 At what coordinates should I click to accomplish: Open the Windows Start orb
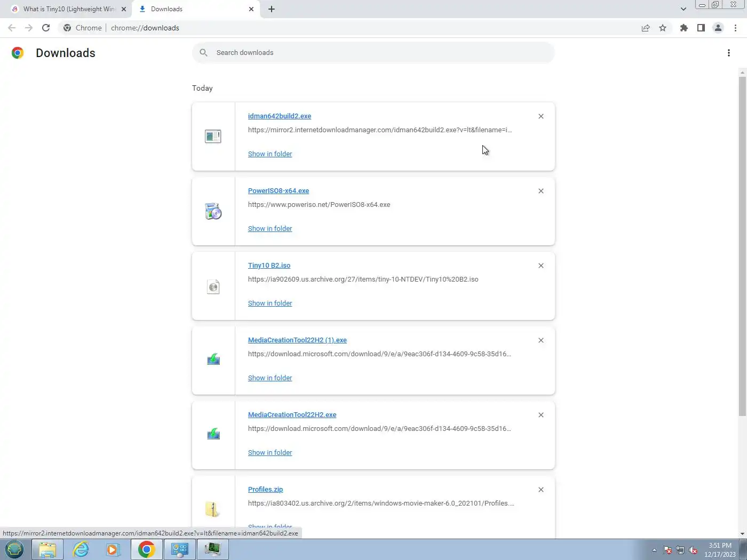[x=14, y=549]
